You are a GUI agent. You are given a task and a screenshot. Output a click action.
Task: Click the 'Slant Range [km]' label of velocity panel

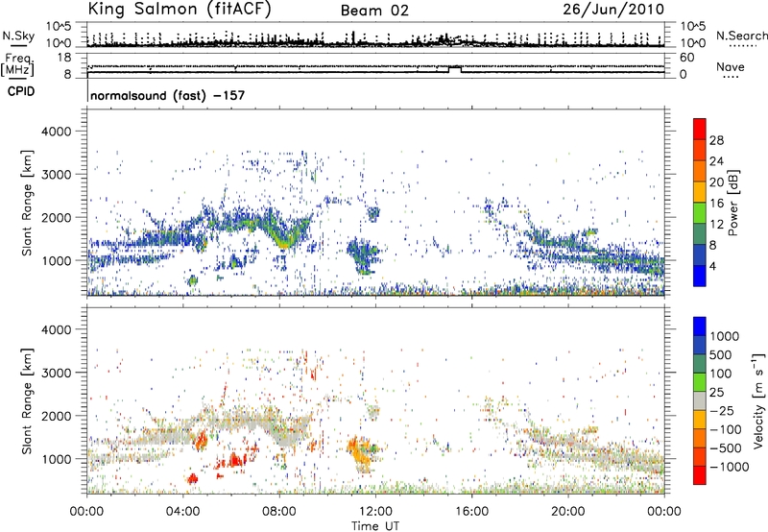click(27, 401)
